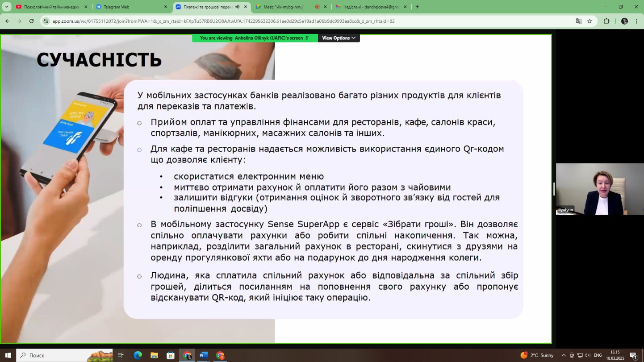Switch to the active Chrome taskbar window
This screenshot has height=362, width=644.
point(188,355)
